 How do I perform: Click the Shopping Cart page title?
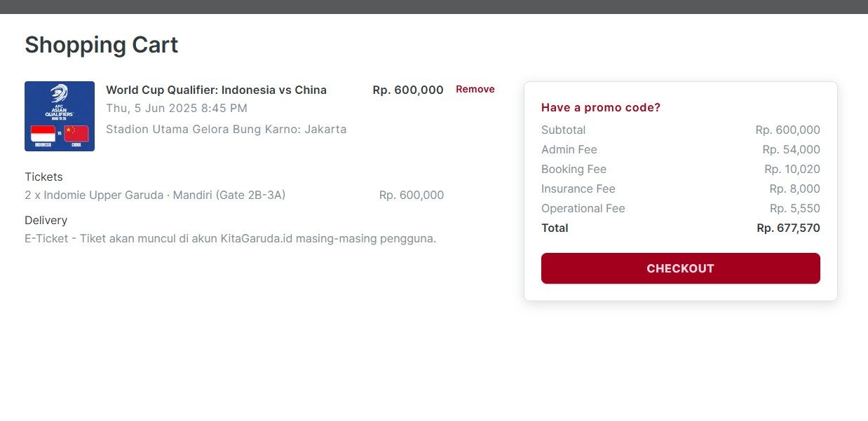coord(101,44)
